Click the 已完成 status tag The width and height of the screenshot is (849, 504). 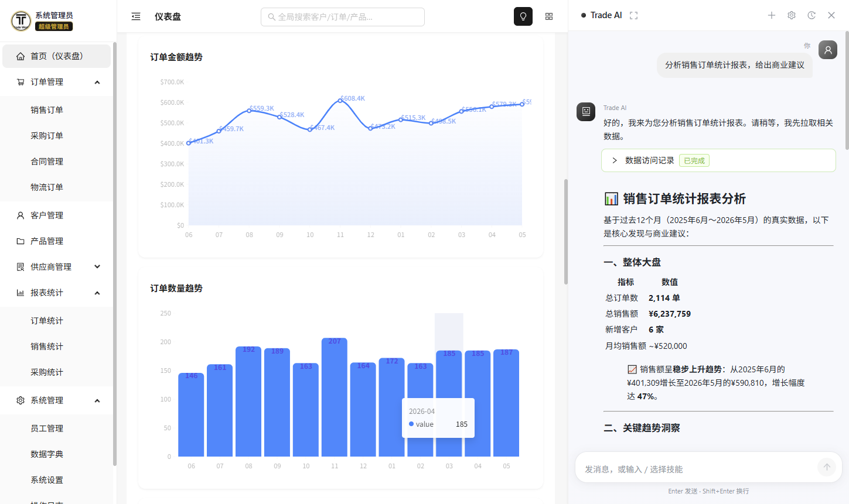694,160
